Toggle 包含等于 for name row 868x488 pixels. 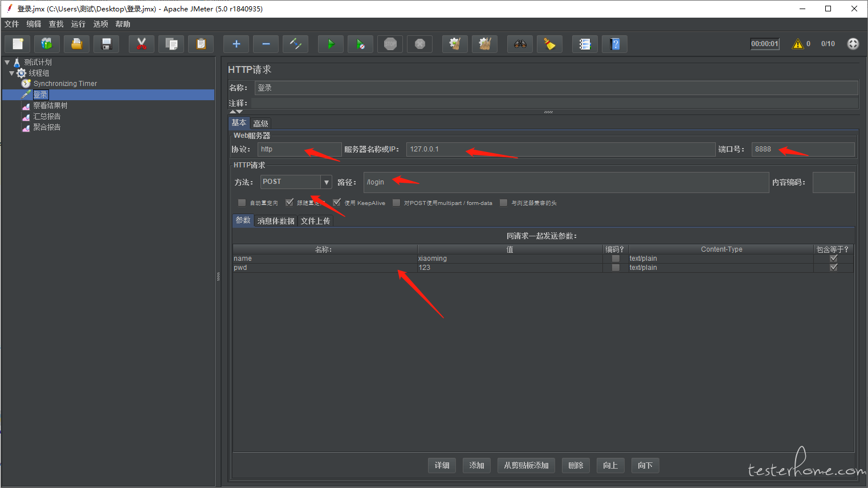(834, 259)
